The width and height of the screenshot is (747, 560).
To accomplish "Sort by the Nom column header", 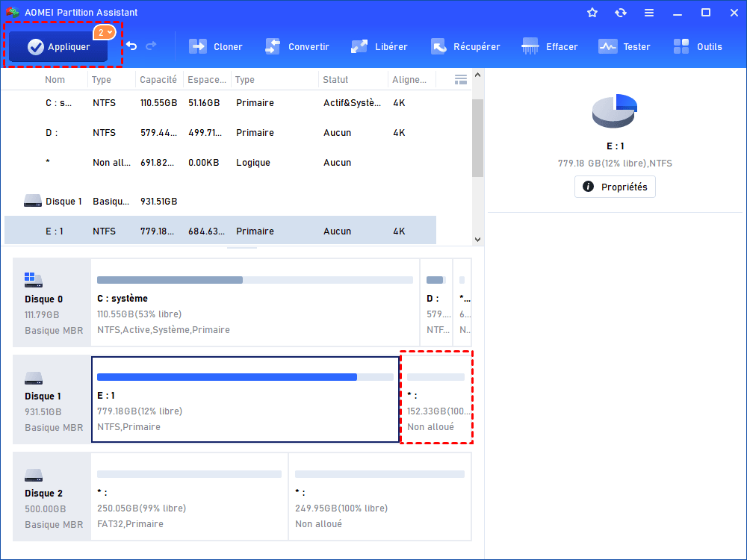I will click(55, 80).
